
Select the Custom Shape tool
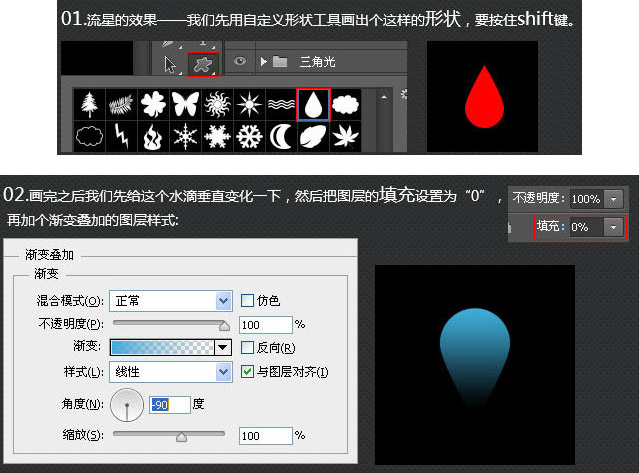pos(205,63)
